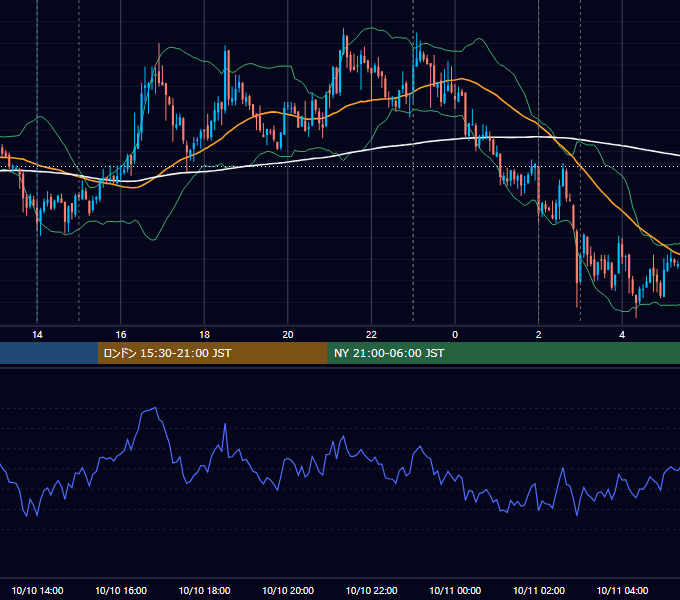Click the 10/10 20:00 date label
This screenshot has height=600, width=680.
(288, 590)
